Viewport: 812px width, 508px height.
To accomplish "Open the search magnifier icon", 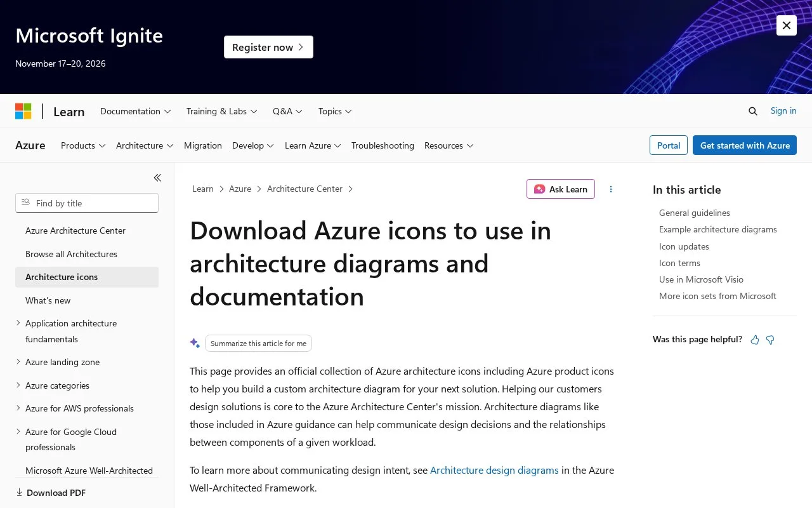I will tap(753, 111).
